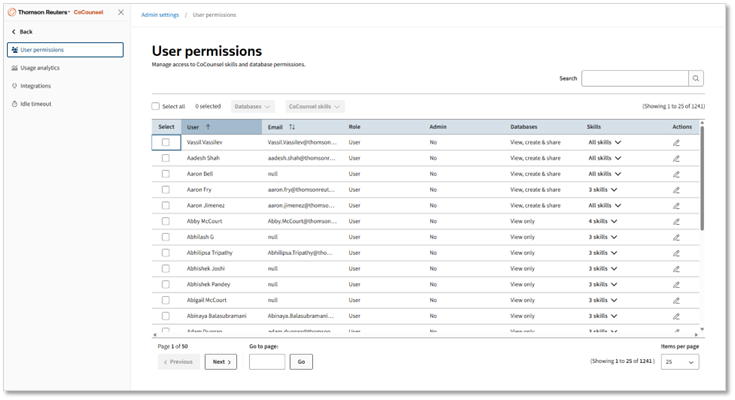Click the Go to page input field
The image size is (735, 400).
(x=267, y=362)
